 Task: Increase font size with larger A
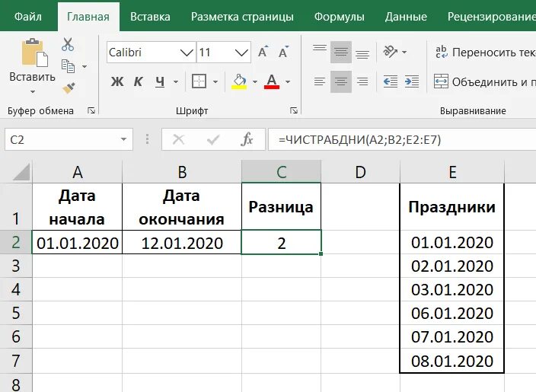click(x=263, y=52)
